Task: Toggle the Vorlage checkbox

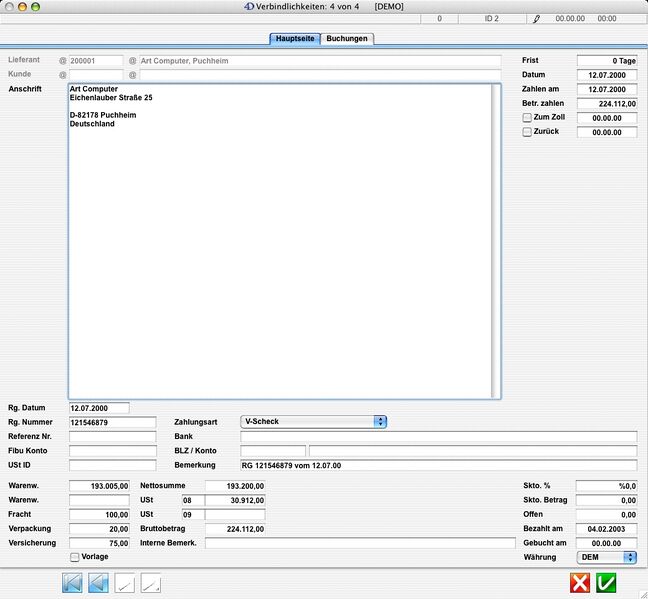Action: pos(74,556)
